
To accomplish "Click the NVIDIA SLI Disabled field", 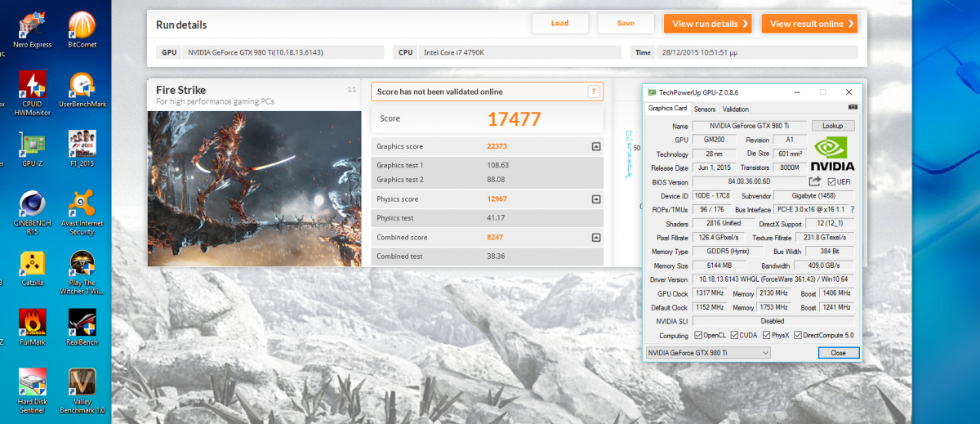I will pyautogui.click(x=773, y=321).
